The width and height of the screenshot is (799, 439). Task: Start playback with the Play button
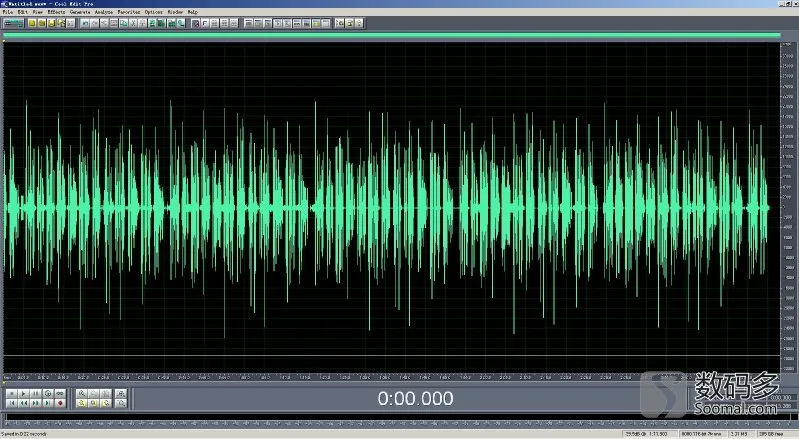[23, 393]
